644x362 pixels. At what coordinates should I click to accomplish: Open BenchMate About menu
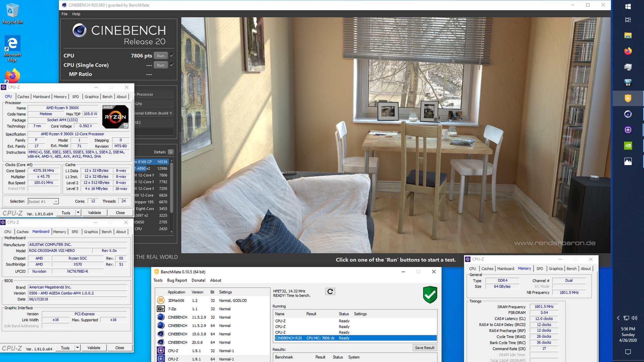click(x=216, y=280)
